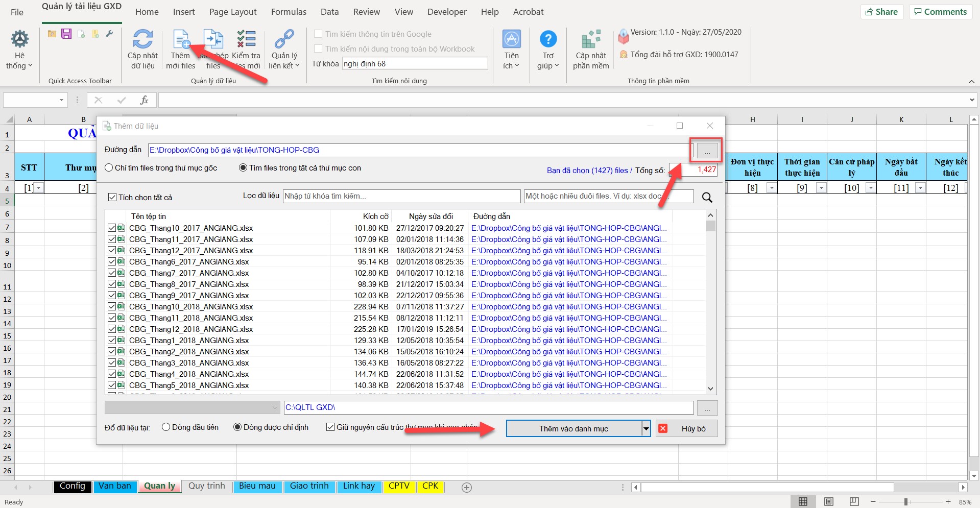
Task: Select the Dòng đầu tiên radio option
Action: [166, 427]
